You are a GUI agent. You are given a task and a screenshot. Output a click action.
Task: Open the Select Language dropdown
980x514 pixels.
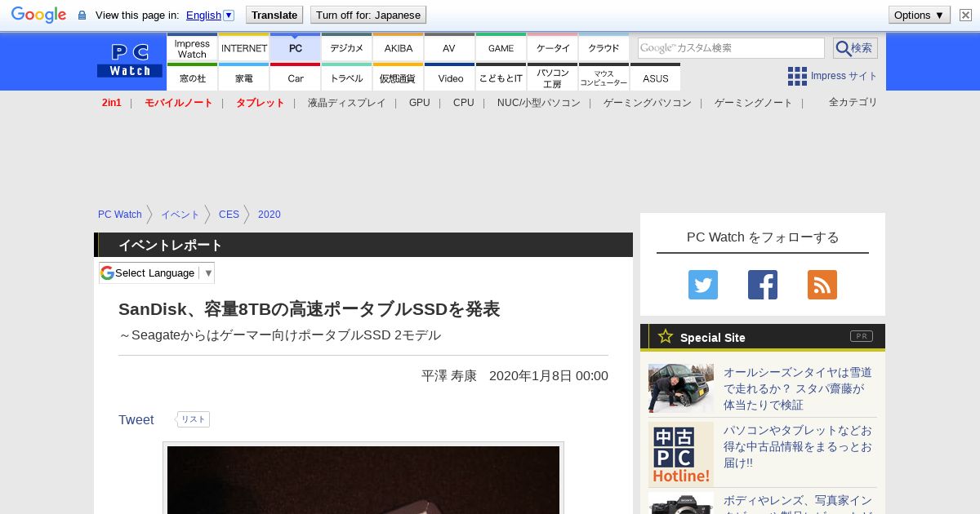157,273
